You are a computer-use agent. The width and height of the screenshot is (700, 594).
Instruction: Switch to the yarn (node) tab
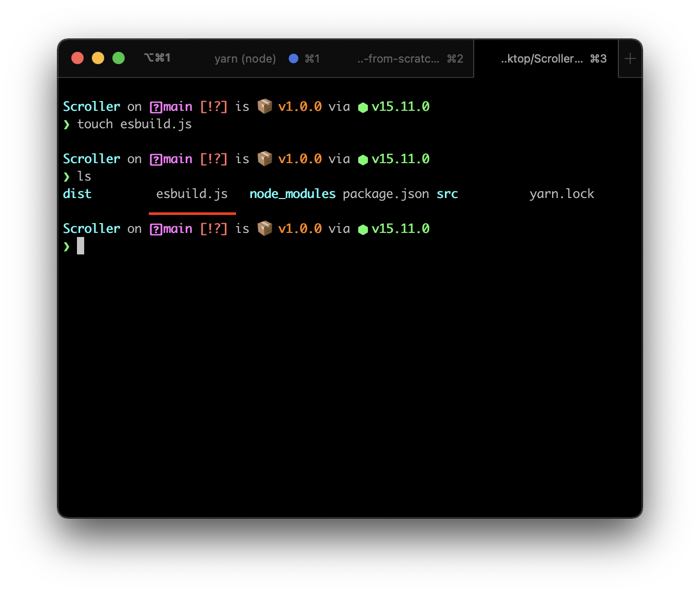coord(245,58)
